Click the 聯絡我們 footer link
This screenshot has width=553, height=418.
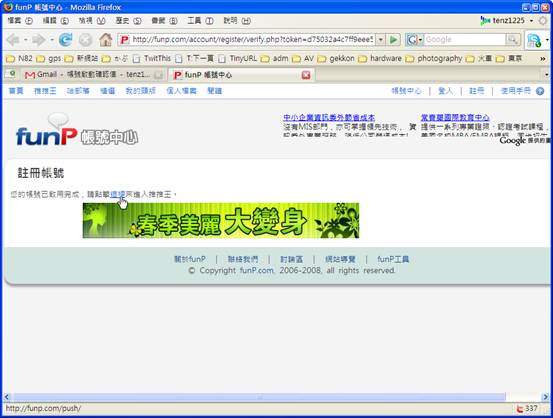pos(243,259)
